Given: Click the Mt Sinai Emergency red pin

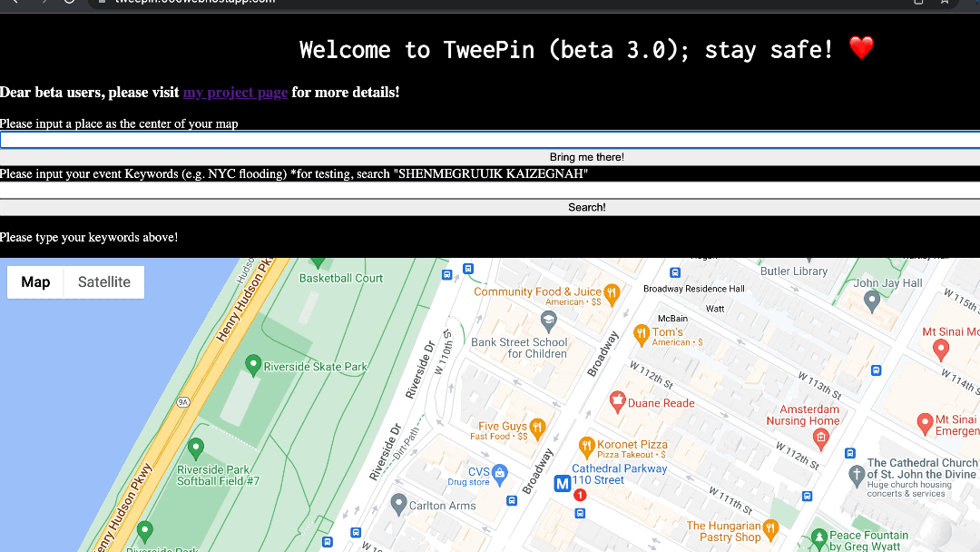Looking at the screenshot, I should pos(925,423).
